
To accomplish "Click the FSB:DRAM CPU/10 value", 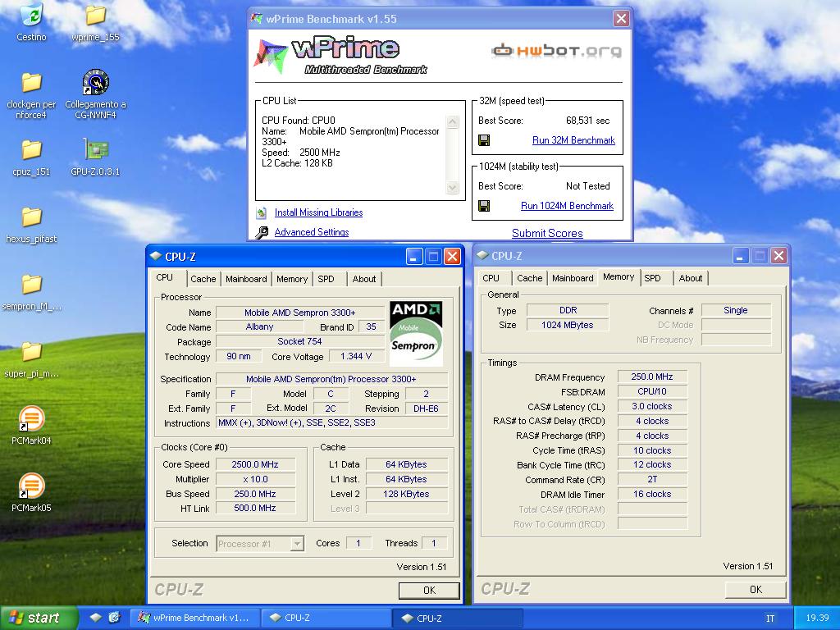I will tap(652, 391).
